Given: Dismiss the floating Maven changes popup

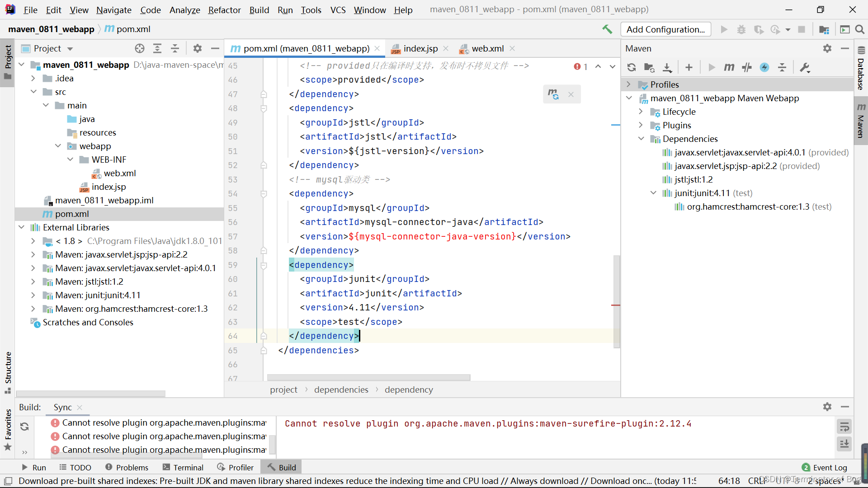Looking at the screenshot, I should [x=571, y=94].
